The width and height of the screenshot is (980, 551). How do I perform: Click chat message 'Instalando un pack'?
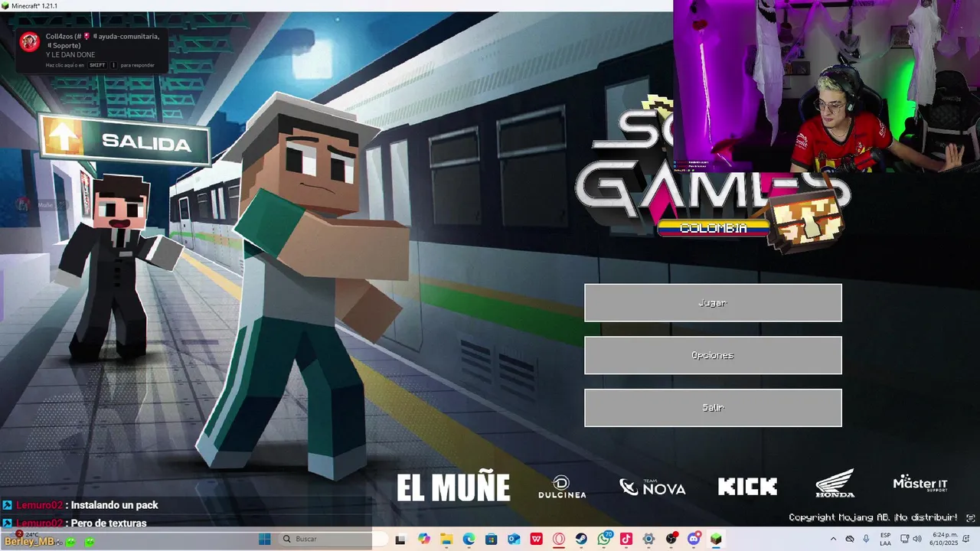pos(114,505)
